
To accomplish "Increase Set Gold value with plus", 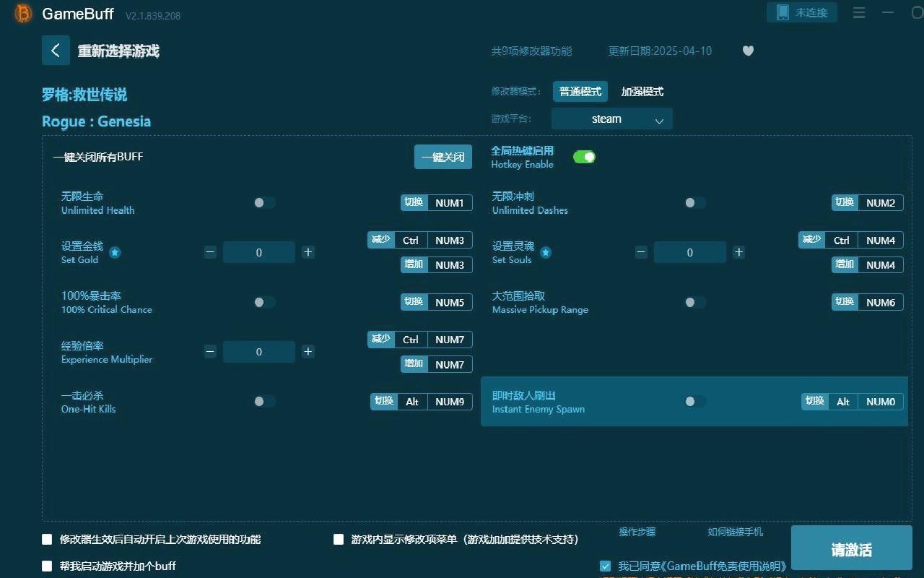I will pyautogui.click(x=308, y=252).
